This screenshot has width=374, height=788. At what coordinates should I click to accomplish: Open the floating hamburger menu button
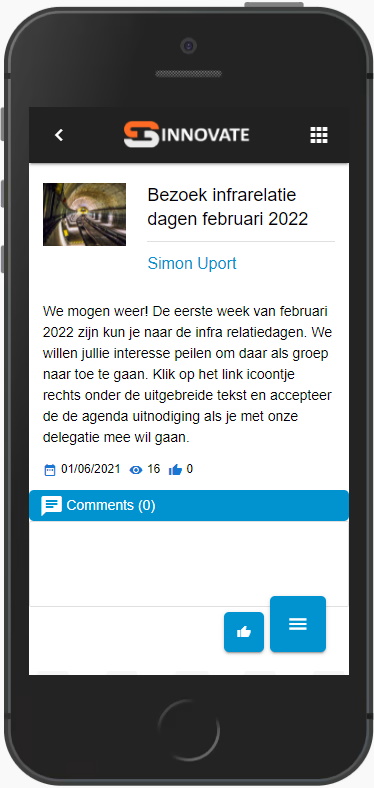[x=298, y=624]
